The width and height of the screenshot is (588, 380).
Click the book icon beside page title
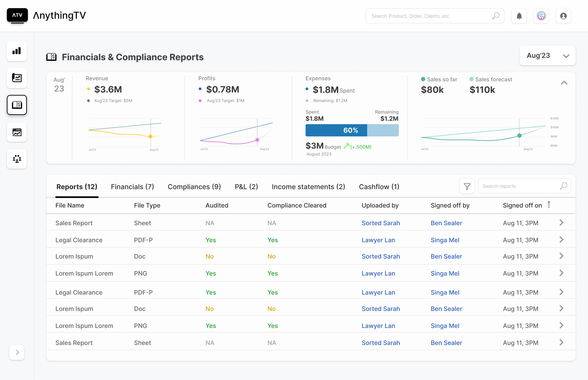click(x=51, y=57)
